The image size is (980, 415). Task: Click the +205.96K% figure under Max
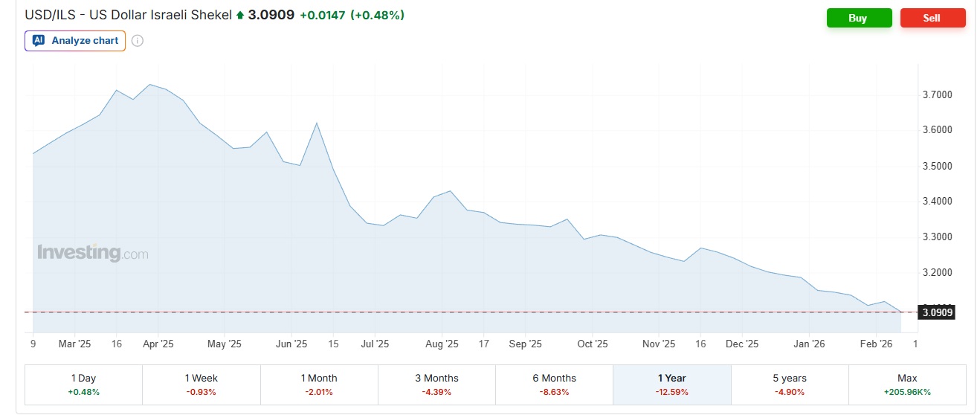click(907, 392)
